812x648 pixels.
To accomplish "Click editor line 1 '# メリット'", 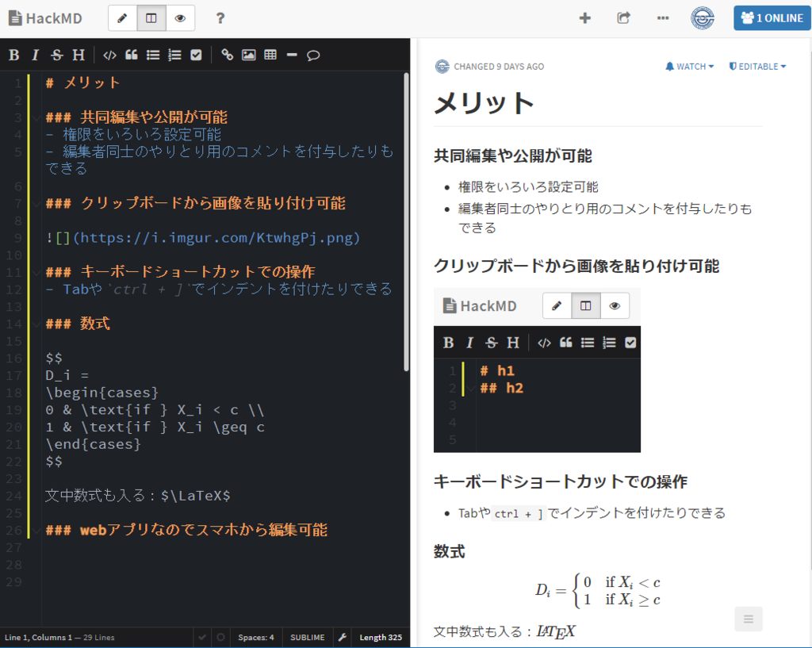I will 82,82.
